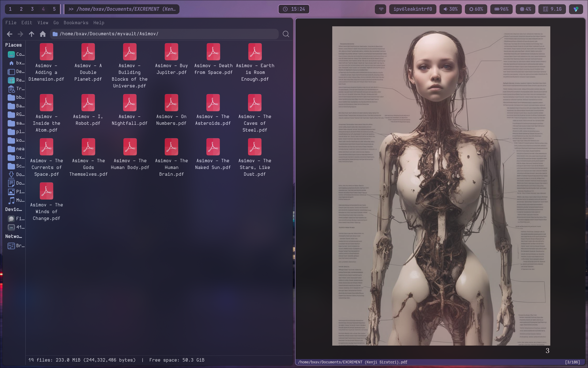The width and height of the screenshot is (588, 368).
Task: Open the Bookmarks menu
Action: (x=76, y=23)
